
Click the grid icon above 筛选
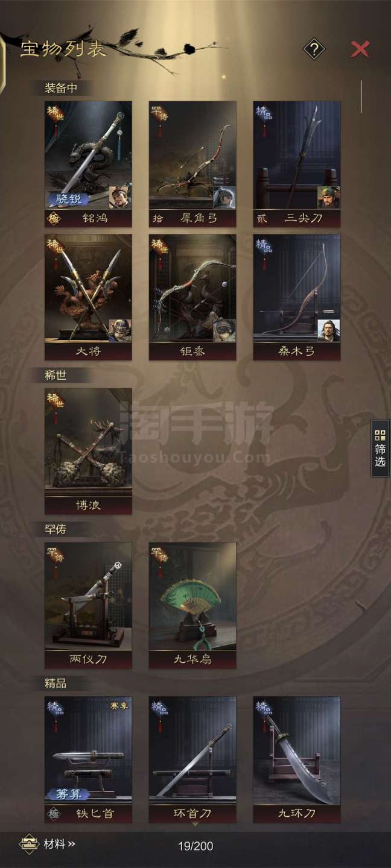(x=380, y=435)
